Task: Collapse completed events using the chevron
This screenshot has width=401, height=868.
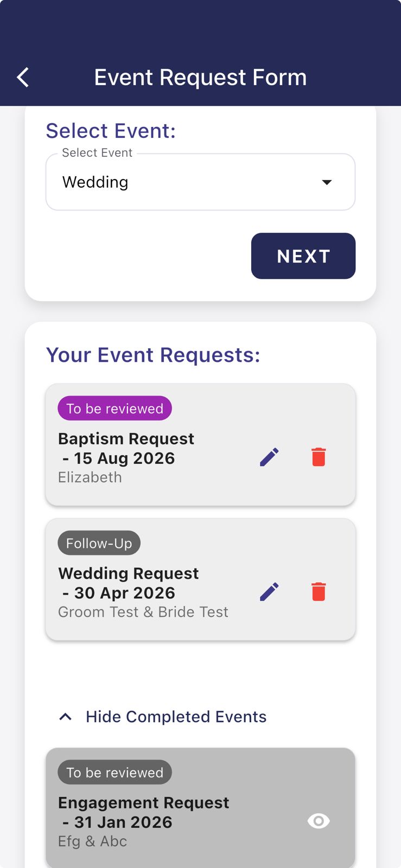Action: [x=65, y=717]
